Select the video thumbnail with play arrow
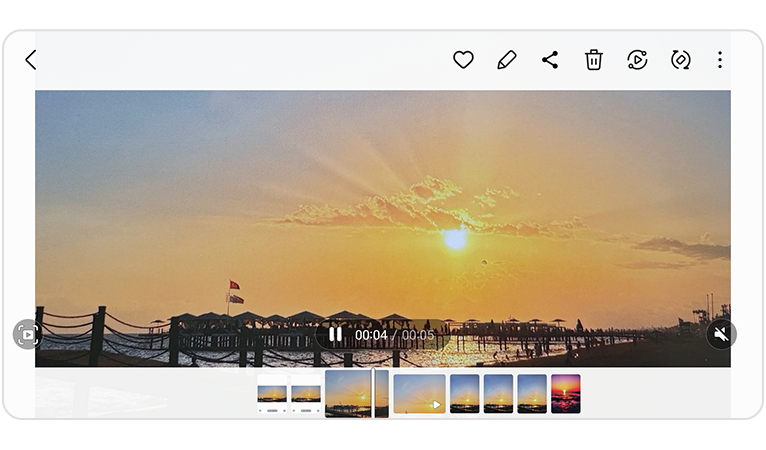 click(420, 394)
